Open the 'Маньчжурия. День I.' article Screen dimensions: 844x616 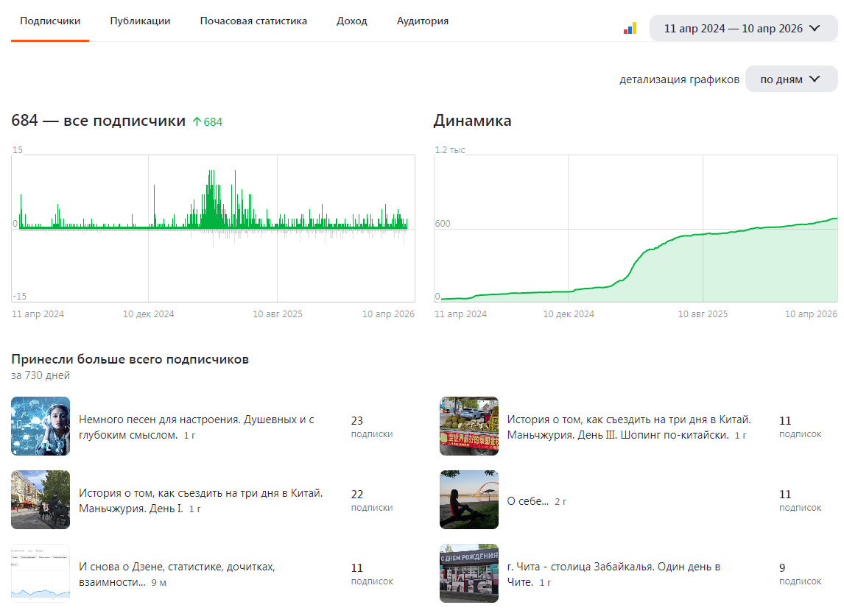click(x=201, y=501)
